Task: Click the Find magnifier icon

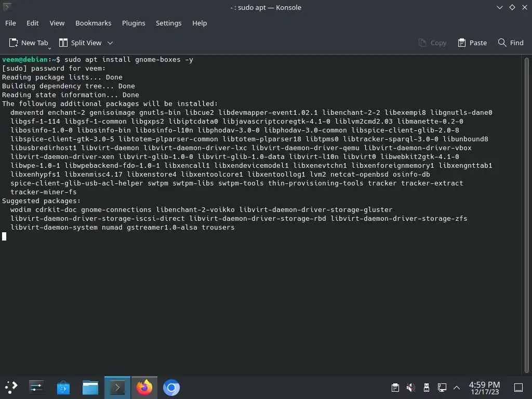Action: [502, 43]
